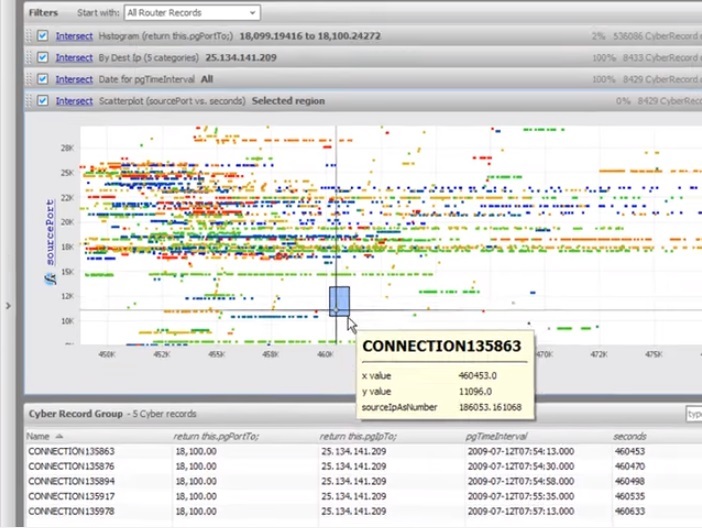
Task: Sort by seconds column header
Action: [629, 436]
